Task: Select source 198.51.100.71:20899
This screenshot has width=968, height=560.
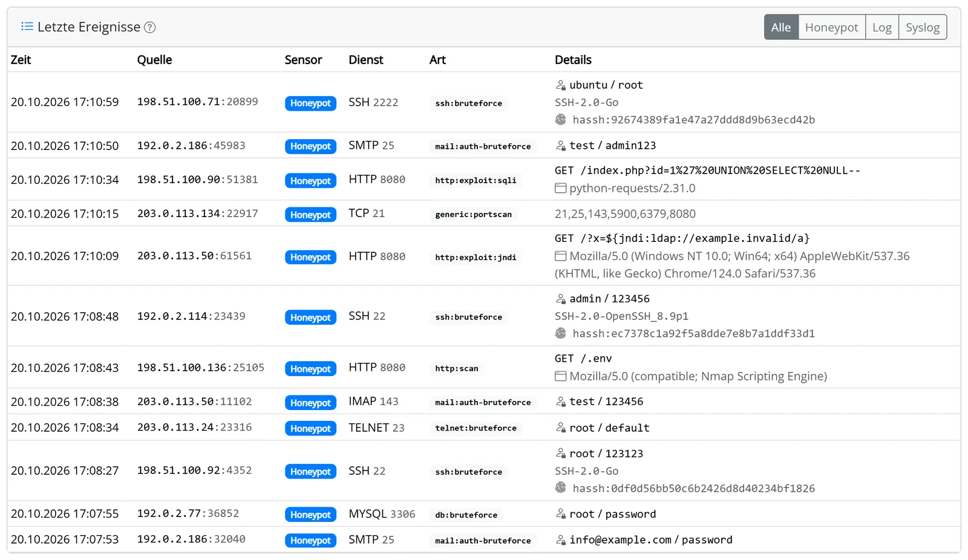Action: pyautogui.click(x=197, y=102)
